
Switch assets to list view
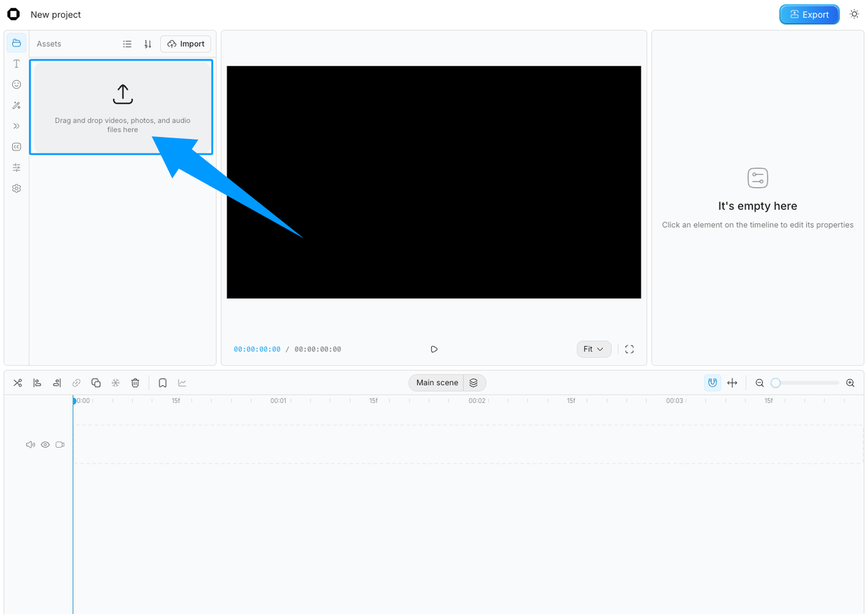pos(127,44)
